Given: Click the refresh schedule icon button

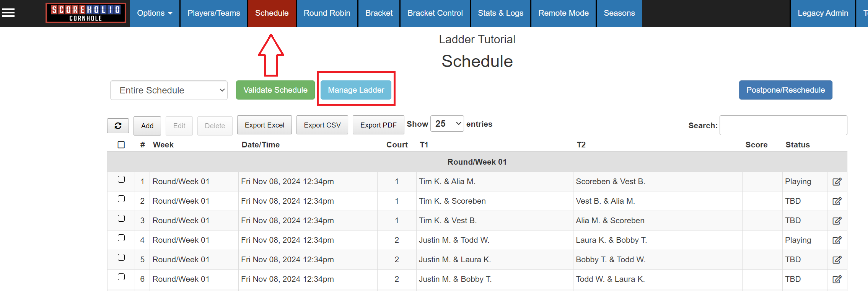Looking at the screenshot, I should 118,126.
